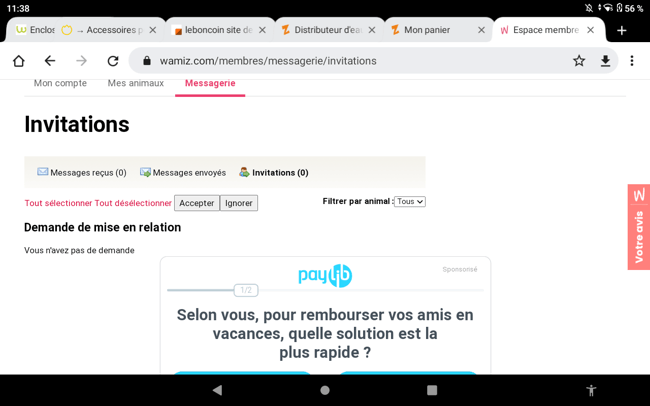Reload the page with refresh icon

[x=113, y=61]
